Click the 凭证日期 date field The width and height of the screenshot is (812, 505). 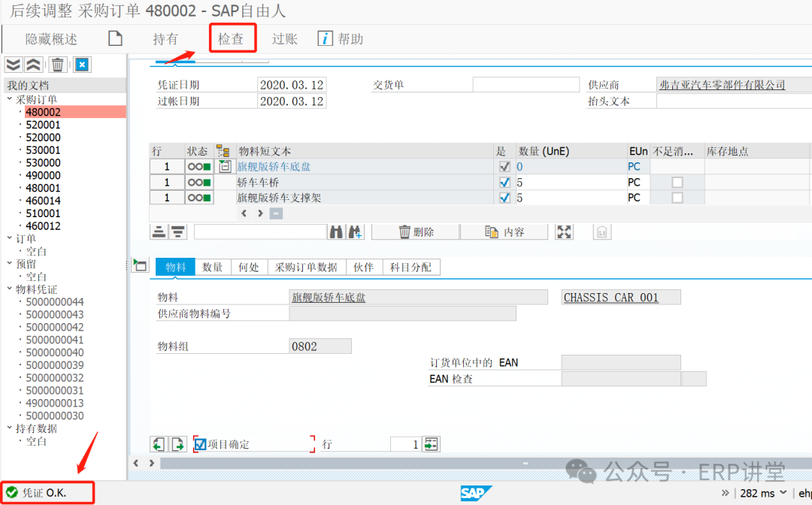[x=292, y=85]
